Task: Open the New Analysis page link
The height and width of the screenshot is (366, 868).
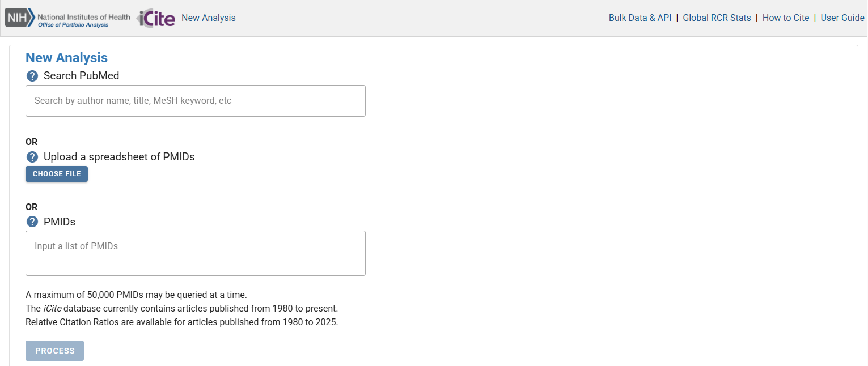Action: pos(208,18)
